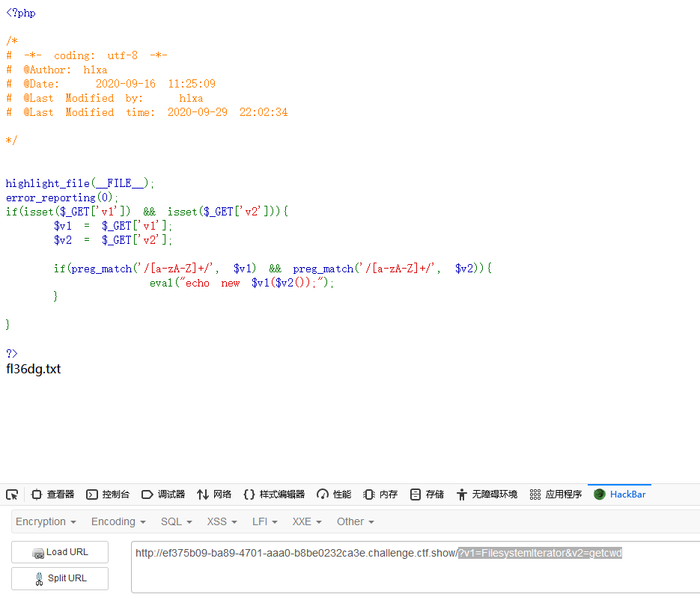
Task: Open the 内存 memory tab
Action: pyautogui.click(x=380, y=494)
